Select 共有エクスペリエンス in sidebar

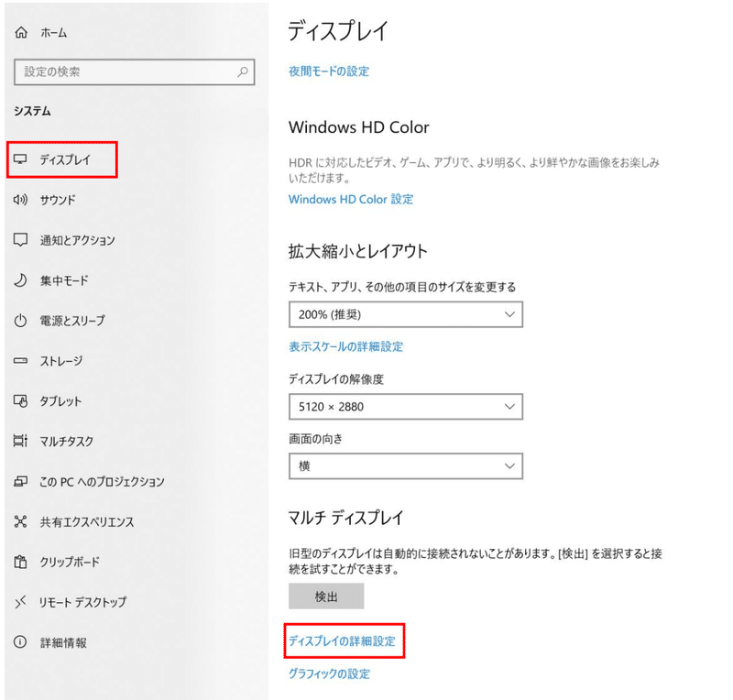point(87,522)
